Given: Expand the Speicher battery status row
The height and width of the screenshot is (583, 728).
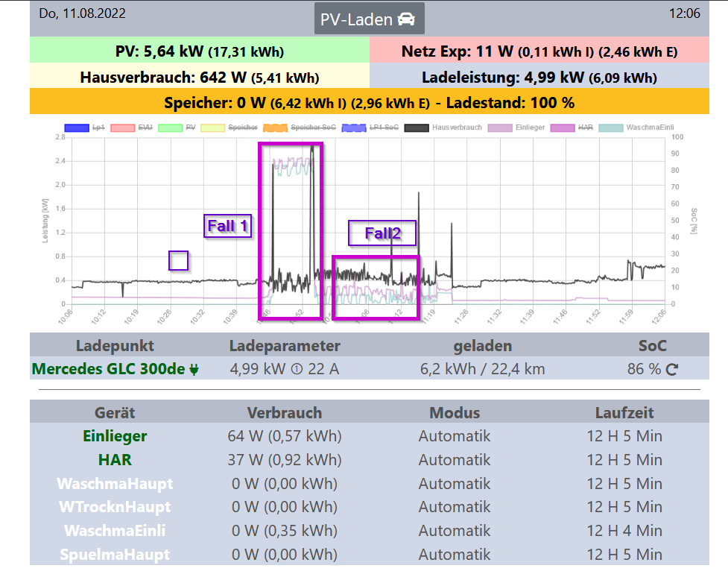Looking at the screenshot, I should pyautogui.click(x=369, y=102).
